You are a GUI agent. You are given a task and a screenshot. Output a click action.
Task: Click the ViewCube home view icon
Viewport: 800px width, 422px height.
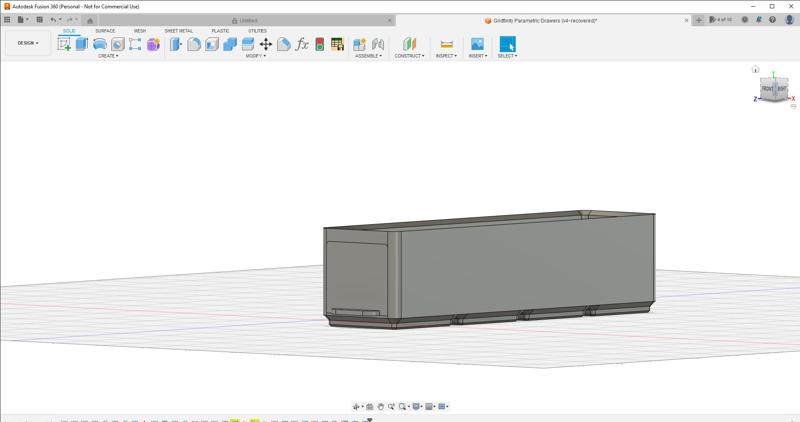point(756,70)
